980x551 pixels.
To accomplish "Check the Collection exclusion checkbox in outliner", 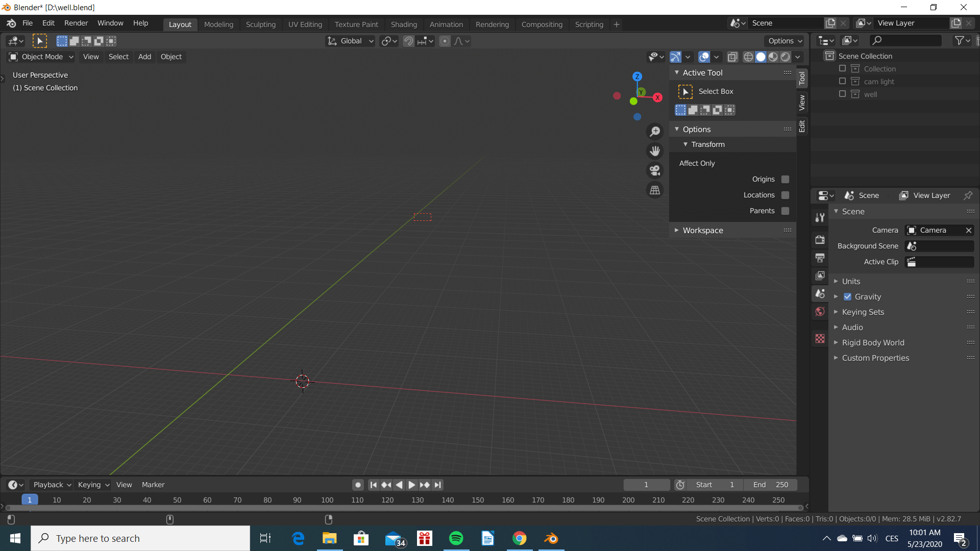I will point(842,68).
